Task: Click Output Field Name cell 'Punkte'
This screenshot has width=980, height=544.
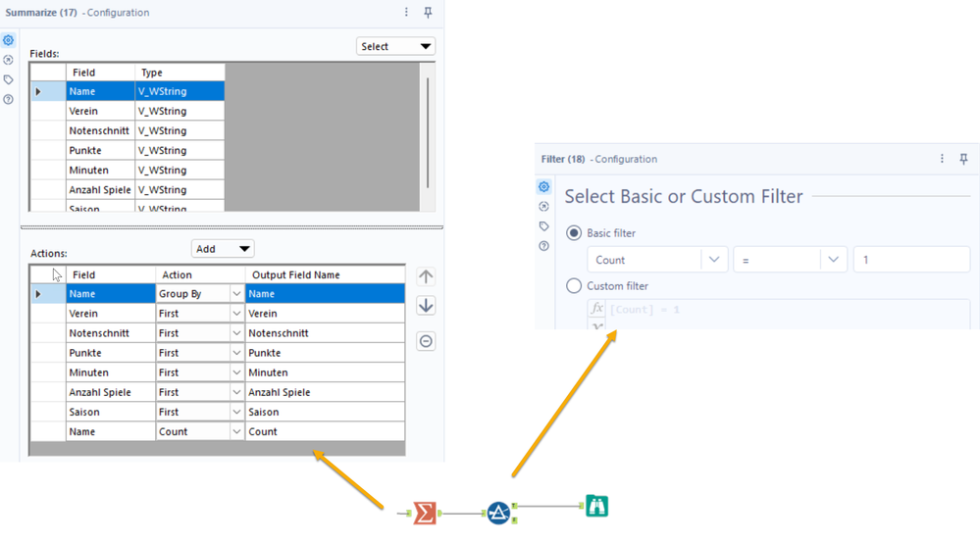Action: point(325,353)
